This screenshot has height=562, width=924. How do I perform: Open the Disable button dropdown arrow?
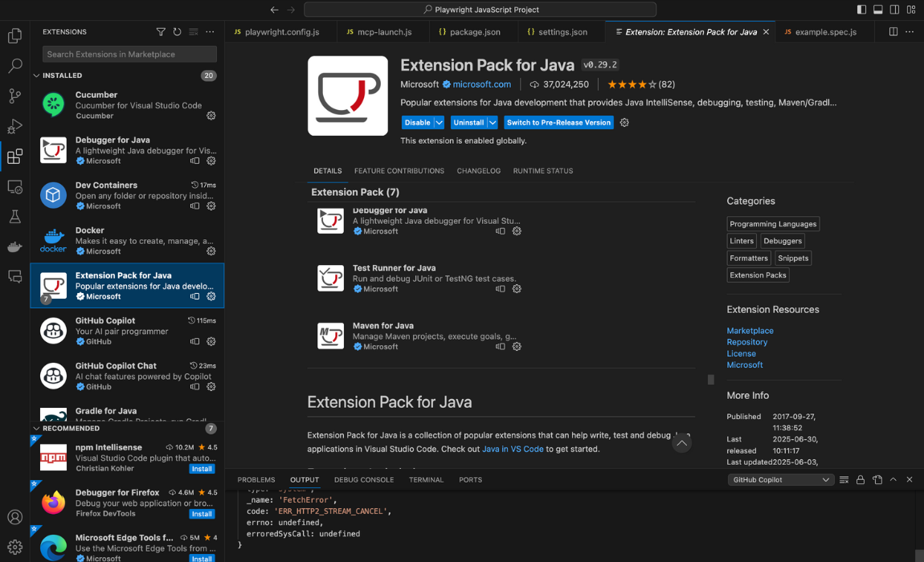pos(440,122)
